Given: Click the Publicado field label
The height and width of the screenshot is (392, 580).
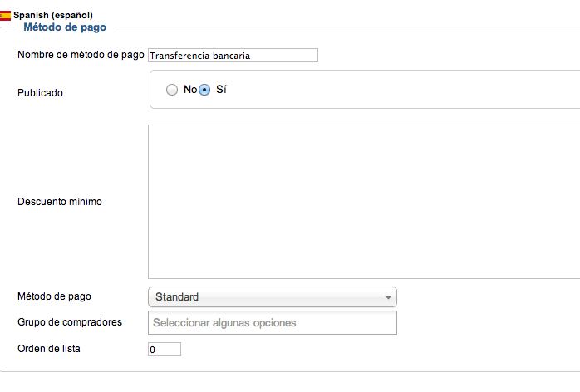Looking at the screenshot, I should click(x=40, y=93).
